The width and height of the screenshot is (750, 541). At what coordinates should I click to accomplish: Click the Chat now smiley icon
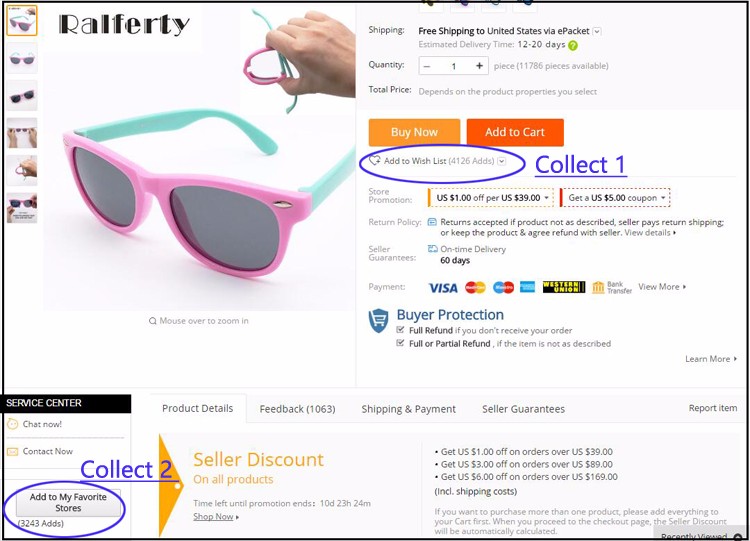[12, 424]
